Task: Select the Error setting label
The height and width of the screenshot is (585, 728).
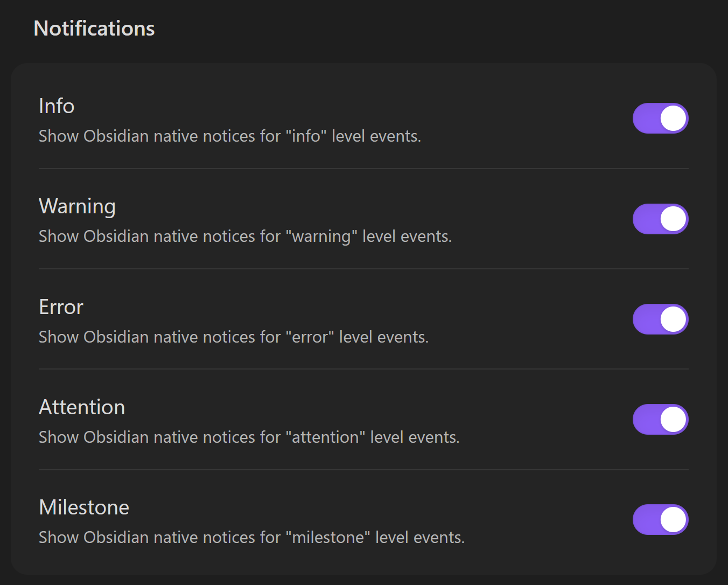Action: (x=61, y=307)
